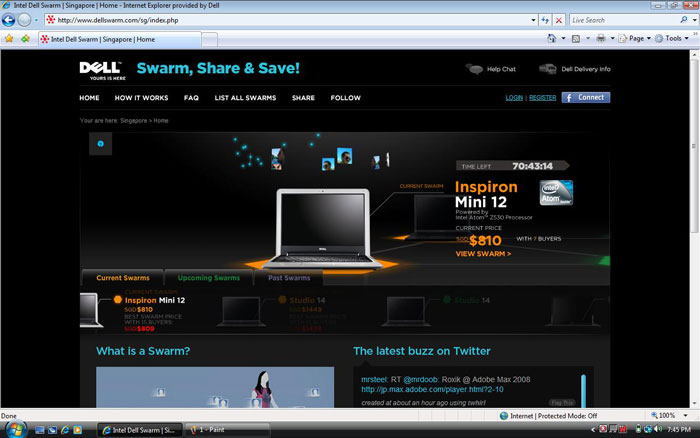700x438 pixels.
Task: Click the Show Desktop quick launch icon
Action: click(40, 430)
